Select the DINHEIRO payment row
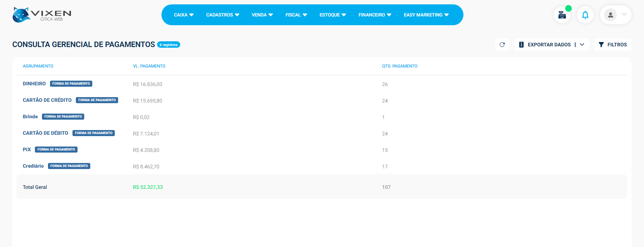 34,84
